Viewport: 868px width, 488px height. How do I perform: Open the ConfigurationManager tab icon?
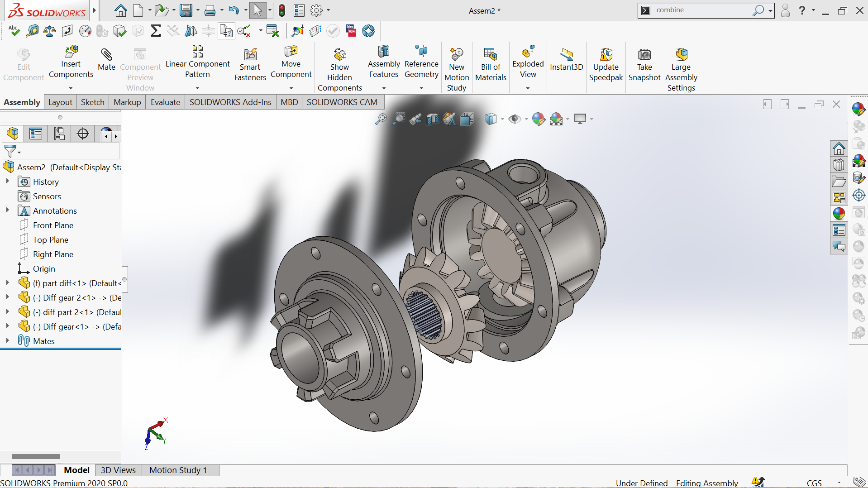tap(59, 134)
